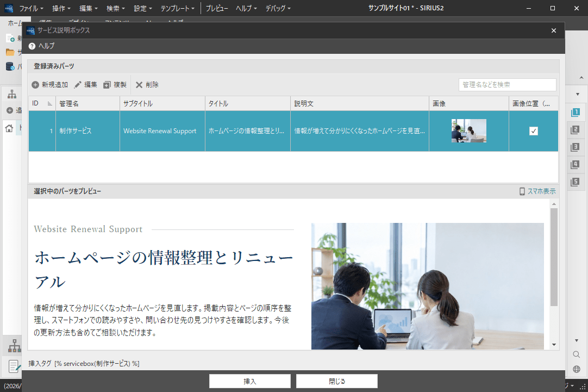Click the up arrow at top right of main window
The width and height of the screenshot is (588, 392).
click(x=581, y=78)
